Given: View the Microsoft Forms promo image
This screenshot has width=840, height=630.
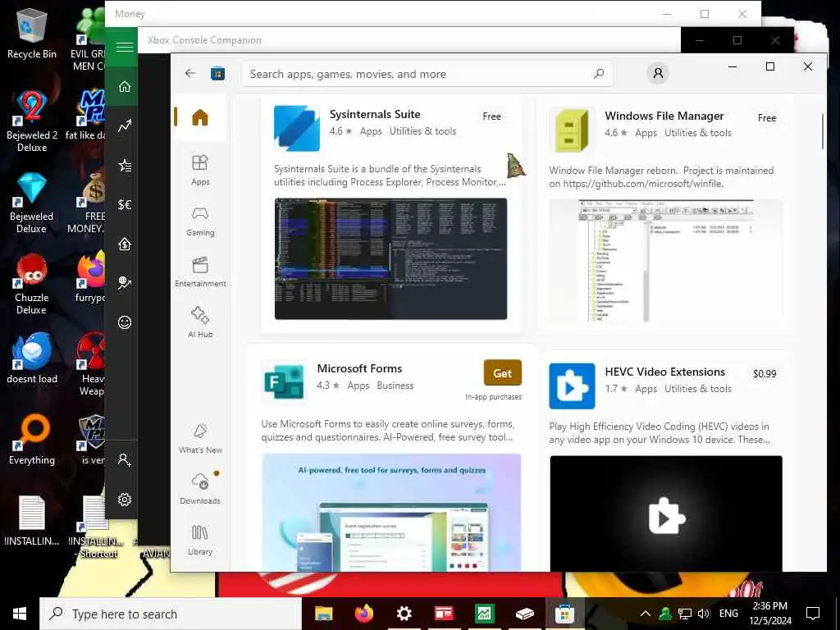Looking at the screenshot, I should click(x=391, y=513).
